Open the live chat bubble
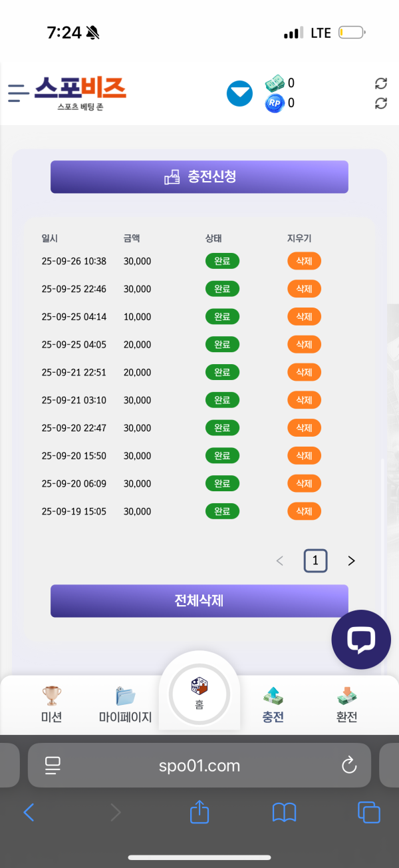Screen dimensions: 399x868 coord(361,640)
